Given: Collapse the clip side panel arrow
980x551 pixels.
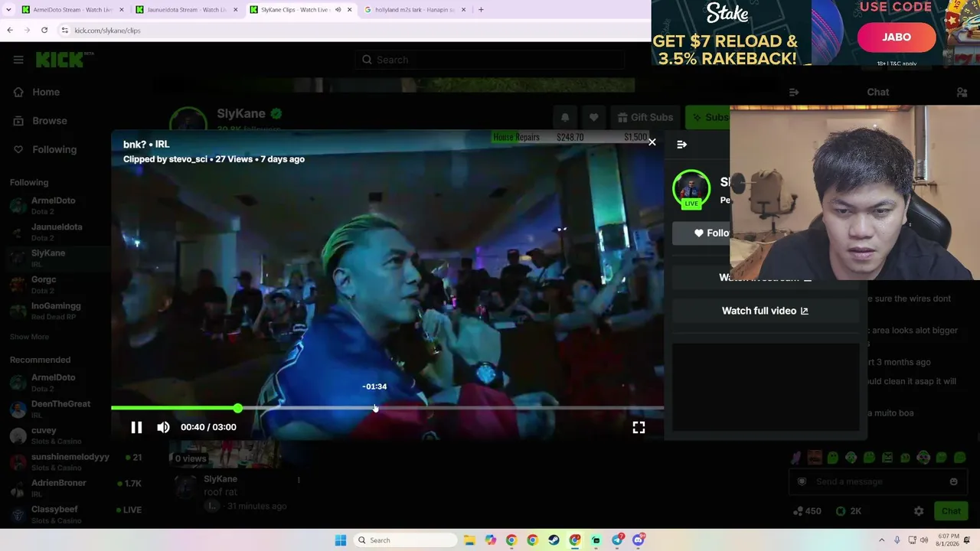Looking at the screenshot, I should [x=681, y=144].
